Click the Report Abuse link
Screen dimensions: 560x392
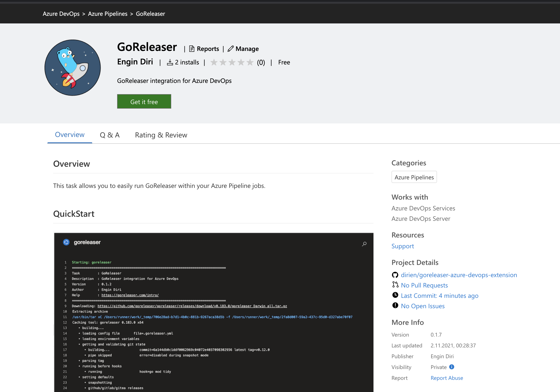point(447,378)
